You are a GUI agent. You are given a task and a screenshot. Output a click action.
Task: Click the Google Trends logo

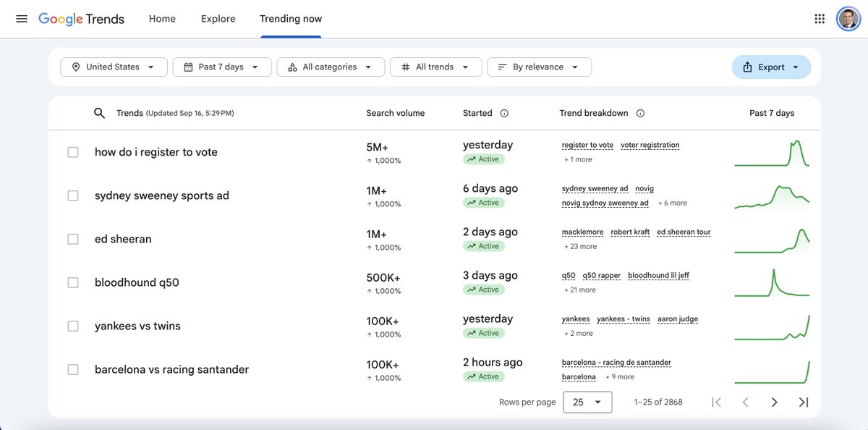pos(81,19)
